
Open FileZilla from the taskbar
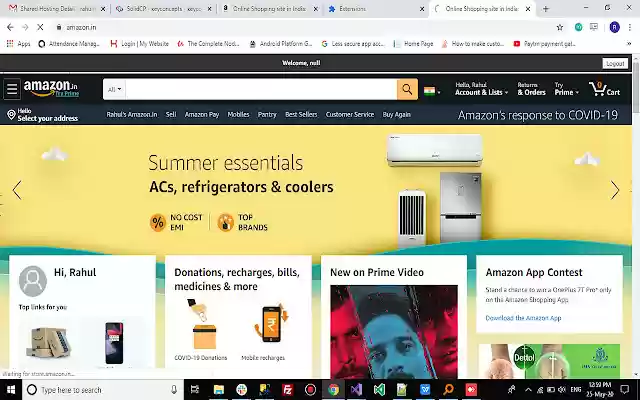click(x=288, y=390)
